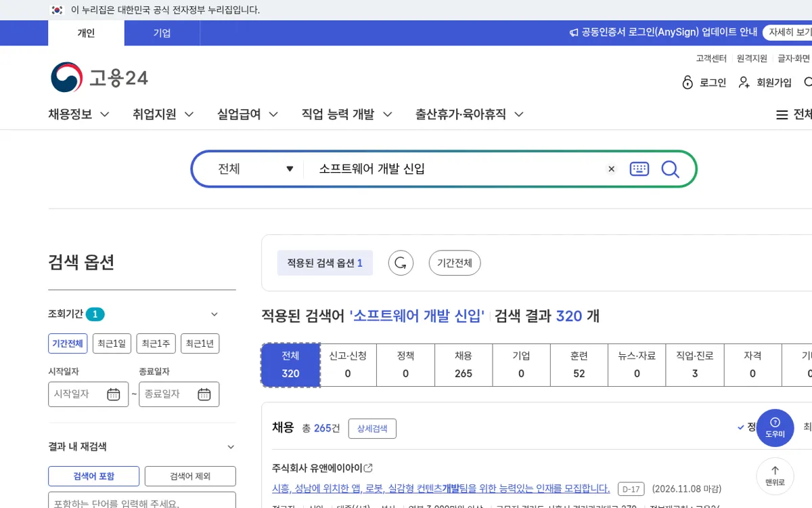Click the 주식회사 유앤에이아이 company name
Screen dimensions: 812x508
tap(317, 468)
